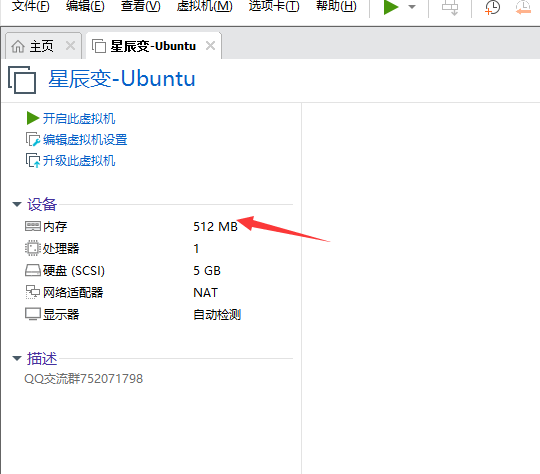Click the 星辰变-Ubuntu heading title
The width and height of the screenshot is (540, 474).
(122, 79)
